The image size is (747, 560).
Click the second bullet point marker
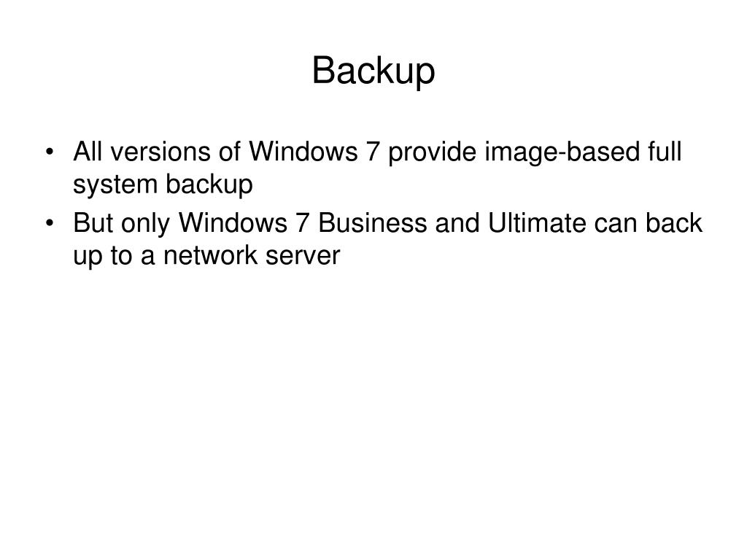click(x=50, y=223)
